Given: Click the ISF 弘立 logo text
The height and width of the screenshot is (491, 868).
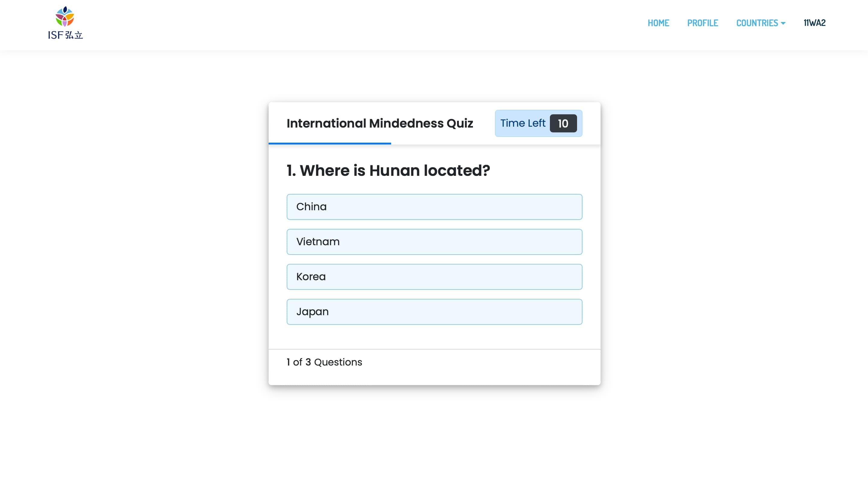Looking at the screenshot, I should tap(65, 35).
